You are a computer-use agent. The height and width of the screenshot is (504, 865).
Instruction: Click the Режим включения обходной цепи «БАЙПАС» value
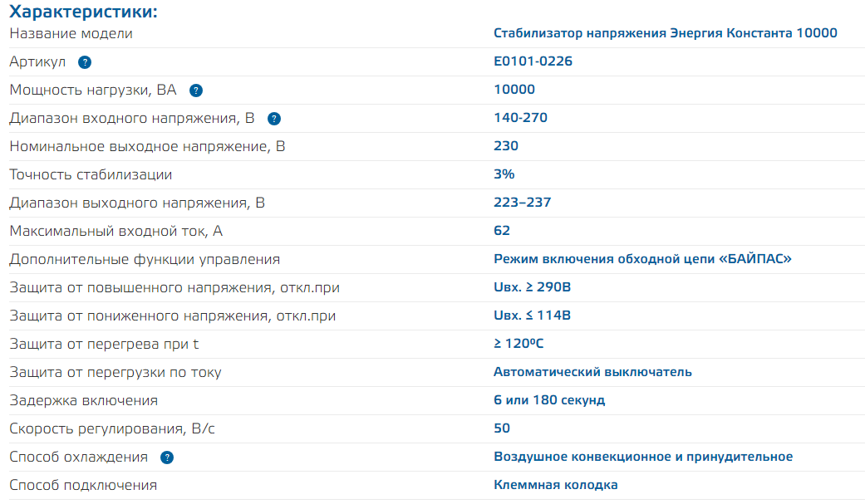click(642, 259)
